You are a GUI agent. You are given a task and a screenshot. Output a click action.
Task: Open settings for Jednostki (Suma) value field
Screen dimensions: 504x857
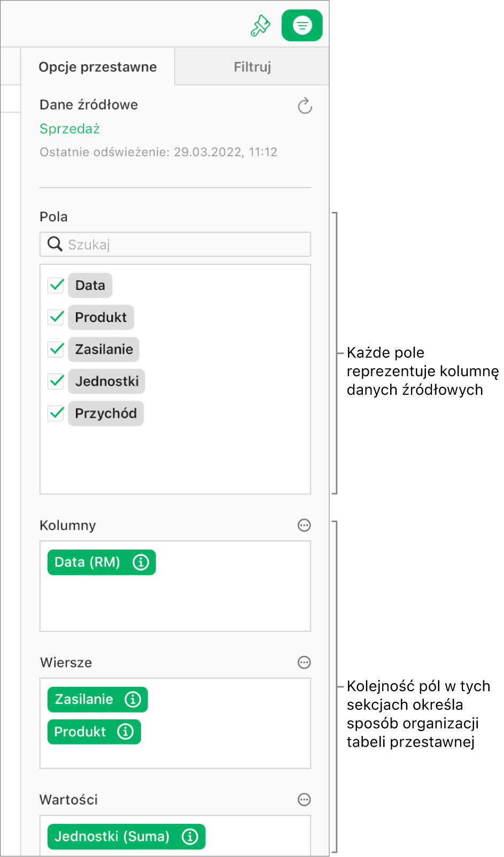click(x=191, y=836)
